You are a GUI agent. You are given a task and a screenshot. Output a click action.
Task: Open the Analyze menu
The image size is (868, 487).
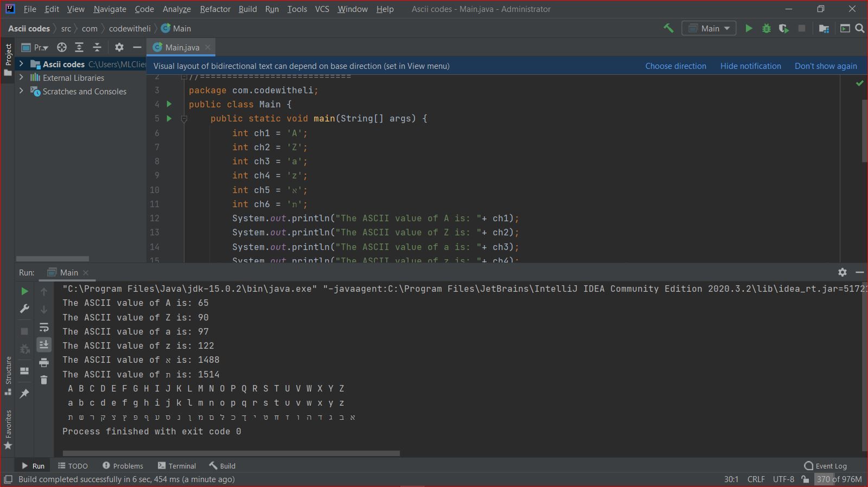(176, 9)
